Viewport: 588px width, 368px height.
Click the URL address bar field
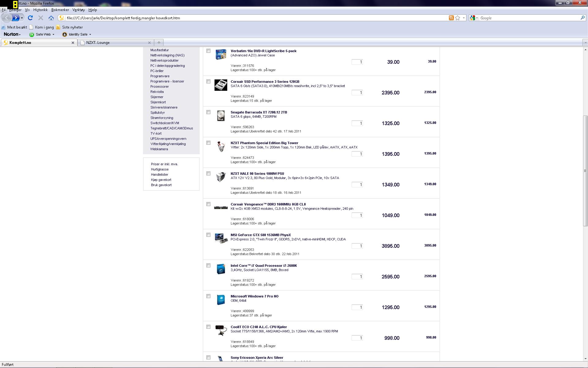point(257,18)
